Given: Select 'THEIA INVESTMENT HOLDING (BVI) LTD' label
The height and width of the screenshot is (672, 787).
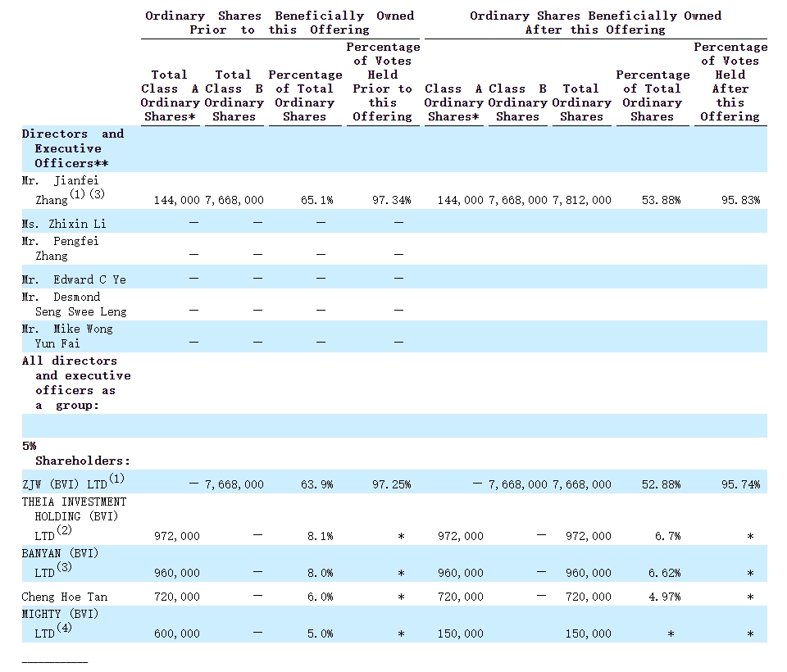Looking at the screenshot, I should 75,519.
